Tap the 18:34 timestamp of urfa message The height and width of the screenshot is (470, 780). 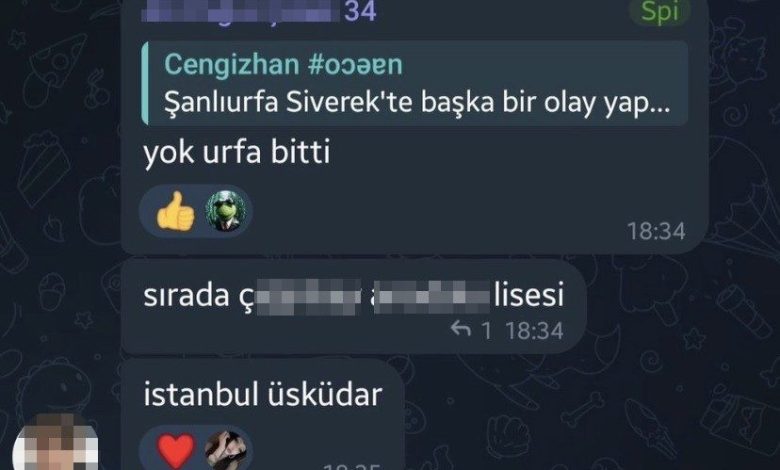[x=656, y=231]
